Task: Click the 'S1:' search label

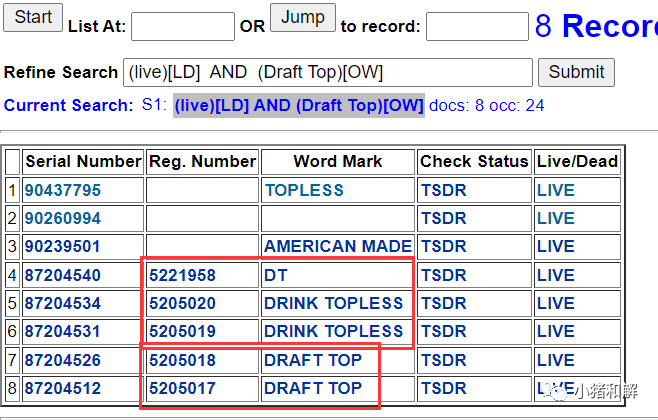Action: tap(154, 105)
